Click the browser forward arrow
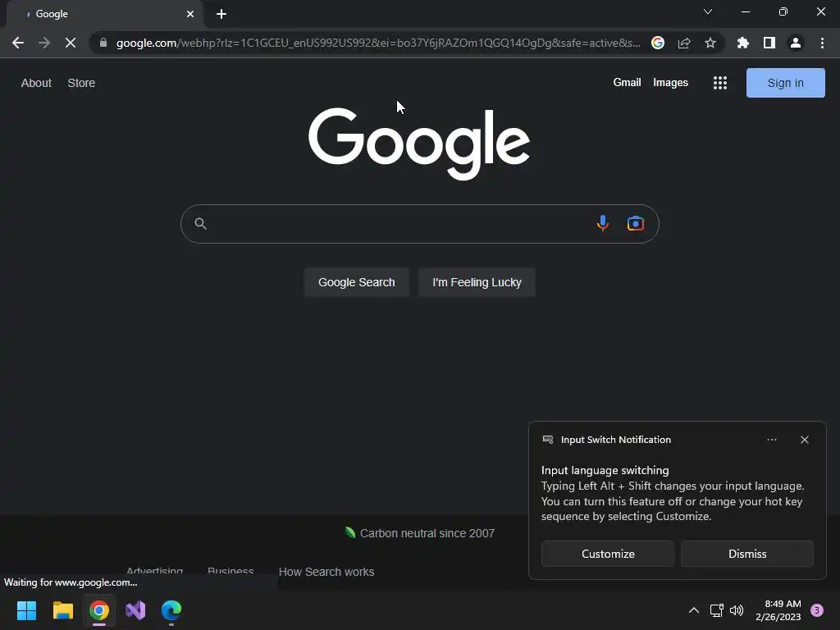The height and width of the screenshot is (630, 840). tap(44, 43)
